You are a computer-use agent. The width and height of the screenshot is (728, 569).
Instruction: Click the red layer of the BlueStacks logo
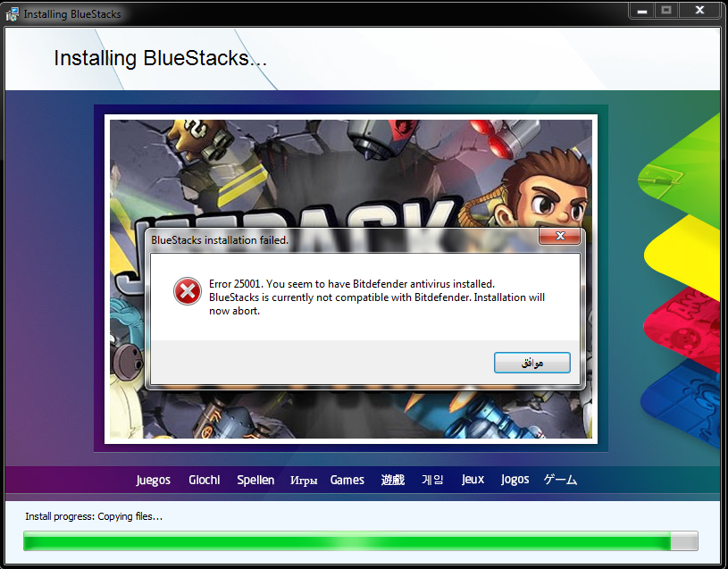pyautogui.click(x=688, y=323)
